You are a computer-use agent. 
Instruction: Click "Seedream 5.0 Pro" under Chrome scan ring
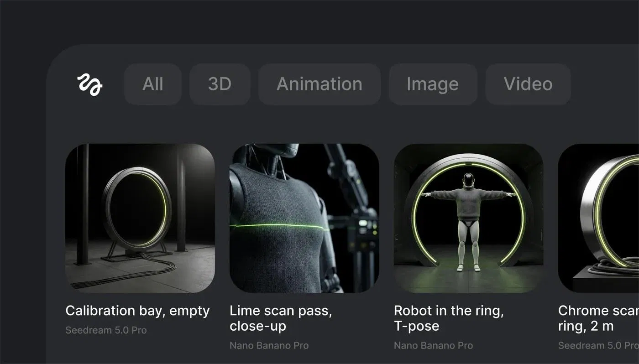(x=598, y=346)
